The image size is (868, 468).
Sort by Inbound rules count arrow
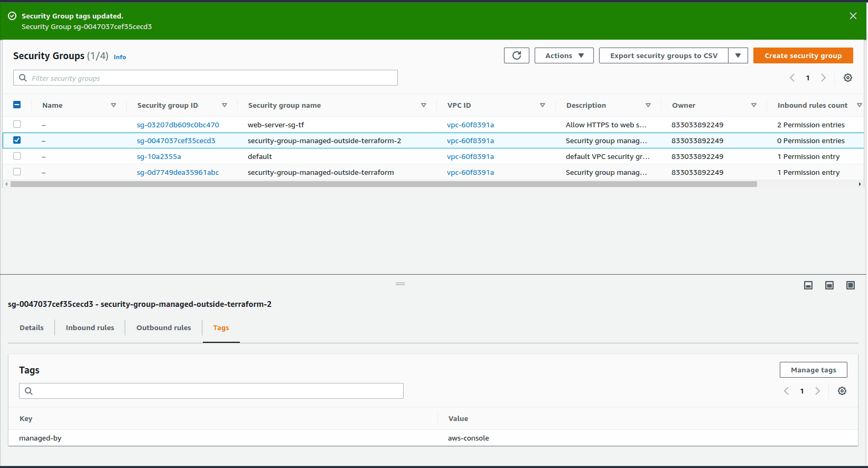click(x=860, y=105)
